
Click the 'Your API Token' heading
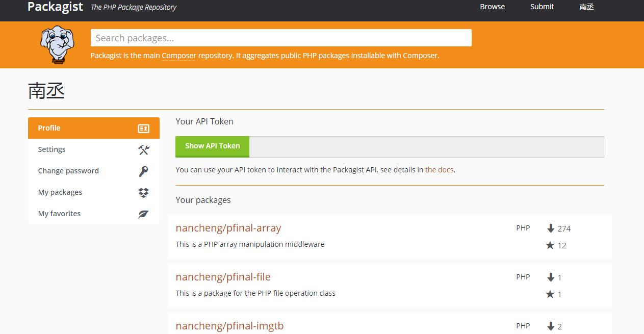click(x=204, y=121)
